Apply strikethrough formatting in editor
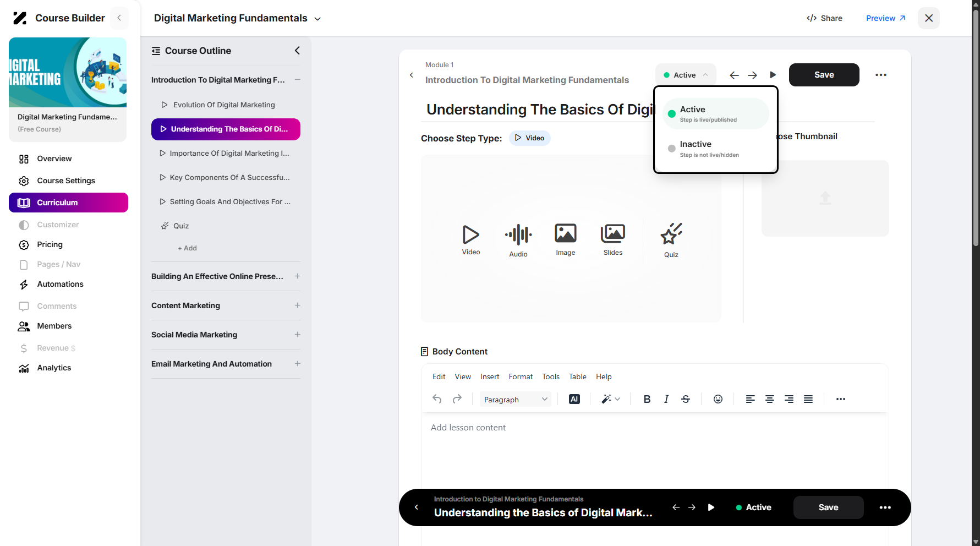The height and width of the screenshot is (546, 980). pyautogui.click(x=686, y=399)
